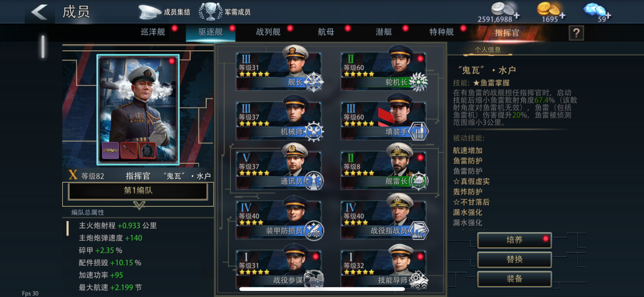This screenshot has width=644, height=297.
Task: Switch to the 巡洋舰 tab
Action: coord(153,32)
